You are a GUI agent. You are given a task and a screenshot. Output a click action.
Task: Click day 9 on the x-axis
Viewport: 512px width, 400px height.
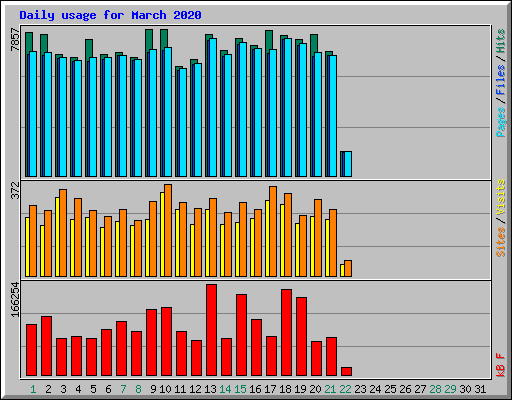click(153, 389)
